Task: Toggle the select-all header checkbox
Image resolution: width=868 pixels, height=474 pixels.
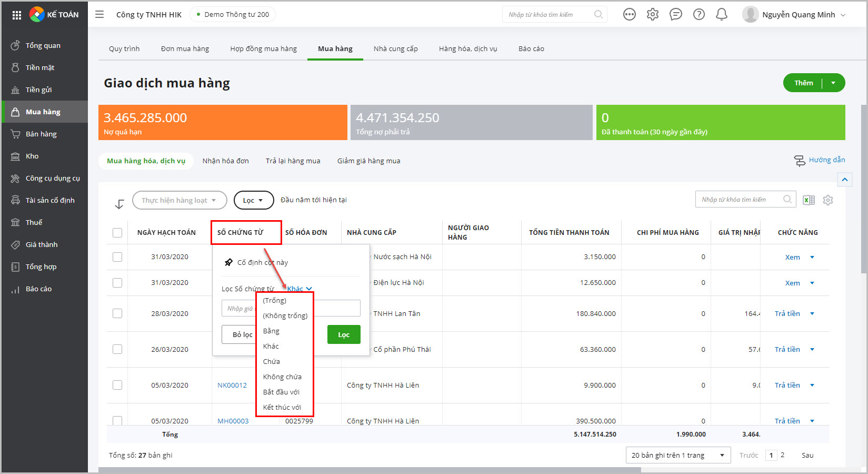Action: coord(117,233)
